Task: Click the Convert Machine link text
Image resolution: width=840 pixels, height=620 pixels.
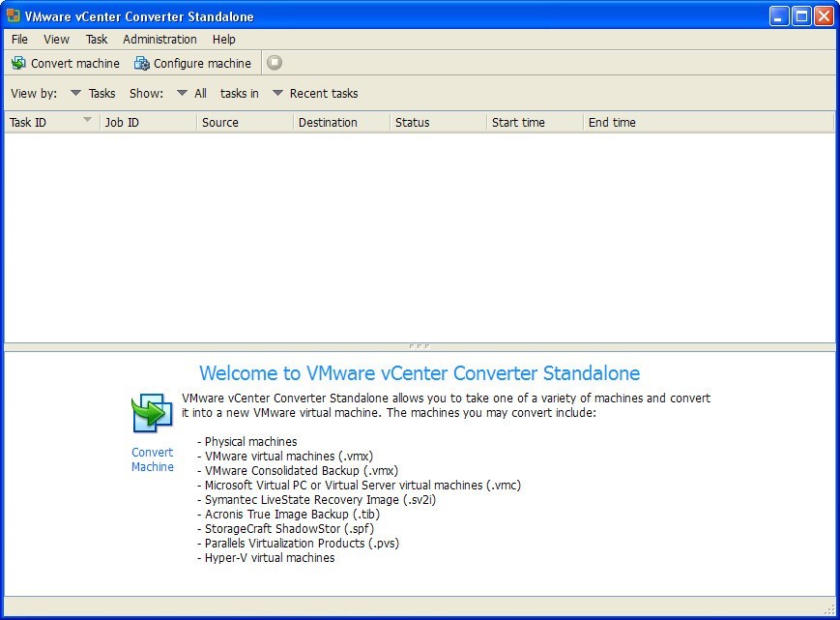Action: [x=153, y=459]
